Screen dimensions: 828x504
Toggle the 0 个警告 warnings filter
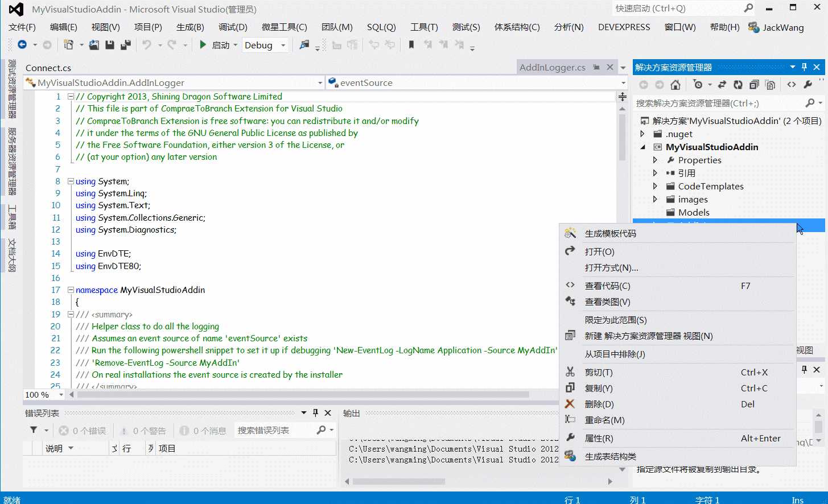[143, 431]
